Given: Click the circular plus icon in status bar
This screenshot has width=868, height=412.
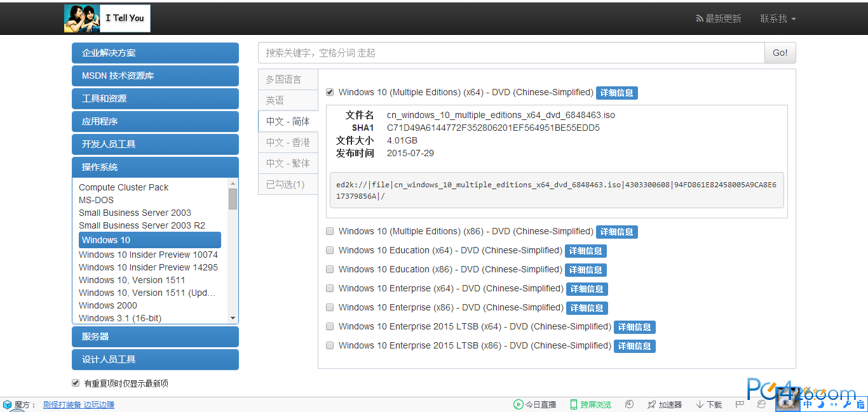Looking at the screenshot, I should [629, 404].
